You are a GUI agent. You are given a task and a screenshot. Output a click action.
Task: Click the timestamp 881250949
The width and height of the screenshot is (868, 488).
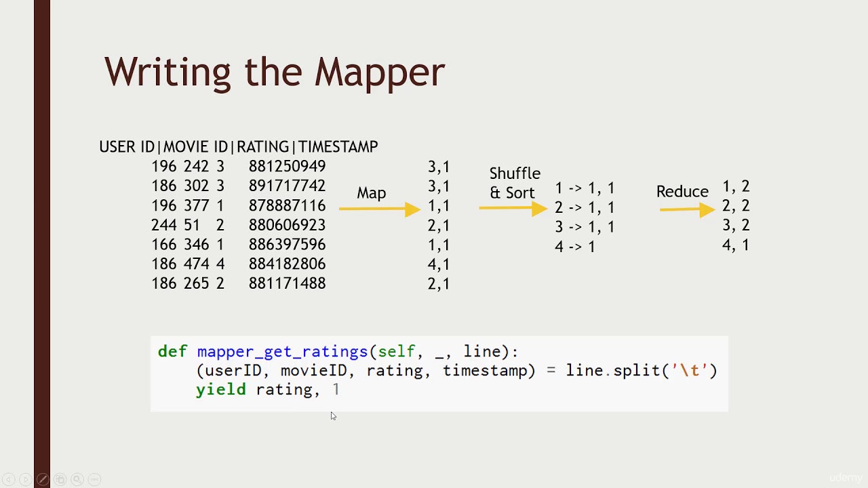(x=287, y=166)
